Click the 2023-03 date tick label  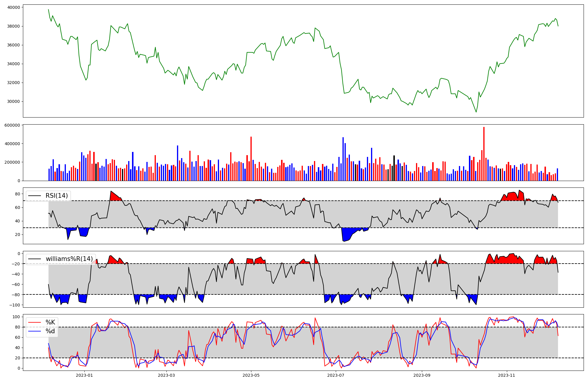tap(166, 375)
